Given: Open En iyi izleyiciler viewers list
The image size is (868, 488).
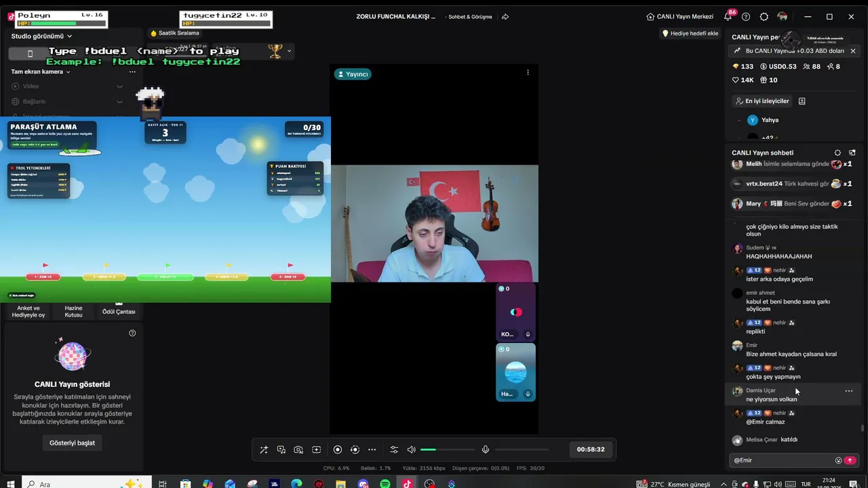Looking at the screenshot, I should [762, 101].
